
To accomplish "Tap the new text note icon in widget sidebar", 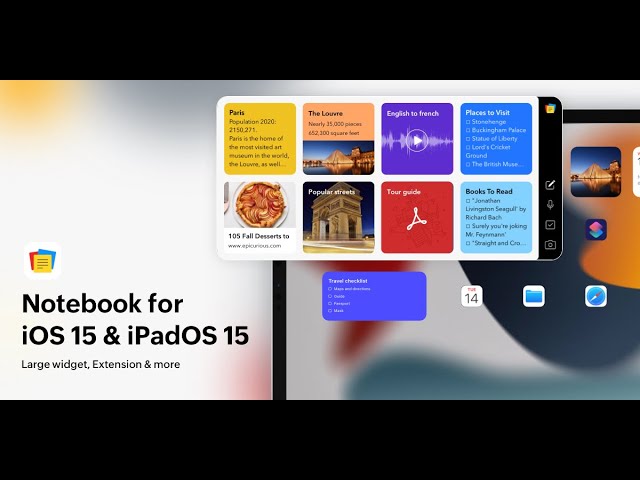I will point(550,185).
